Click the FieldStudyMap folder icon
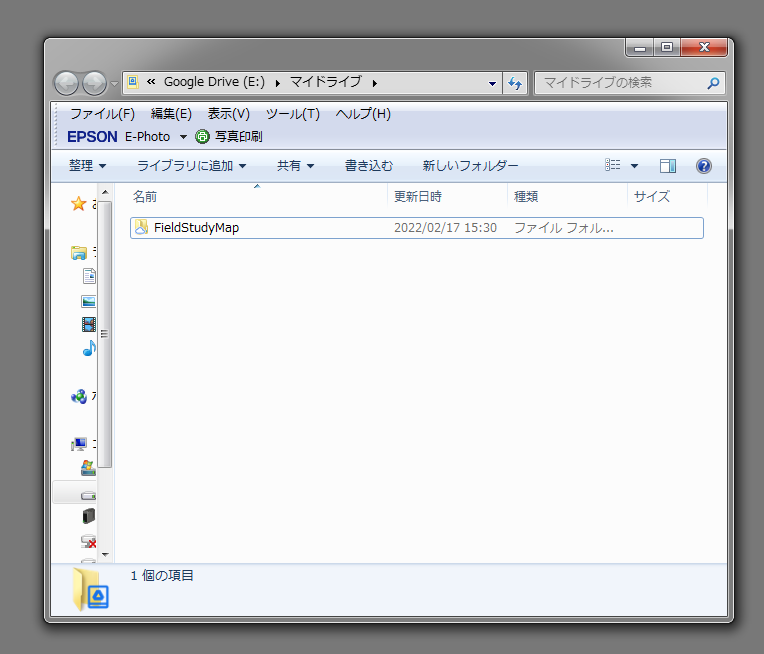The height and width of the screenshot is (654, 764). pos(141,228)
